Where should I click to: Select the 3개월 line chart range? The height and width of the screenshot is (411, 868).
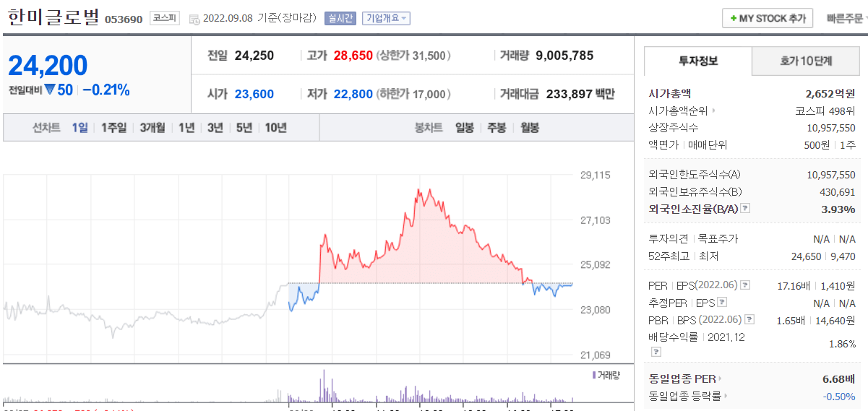coord(152,128)
